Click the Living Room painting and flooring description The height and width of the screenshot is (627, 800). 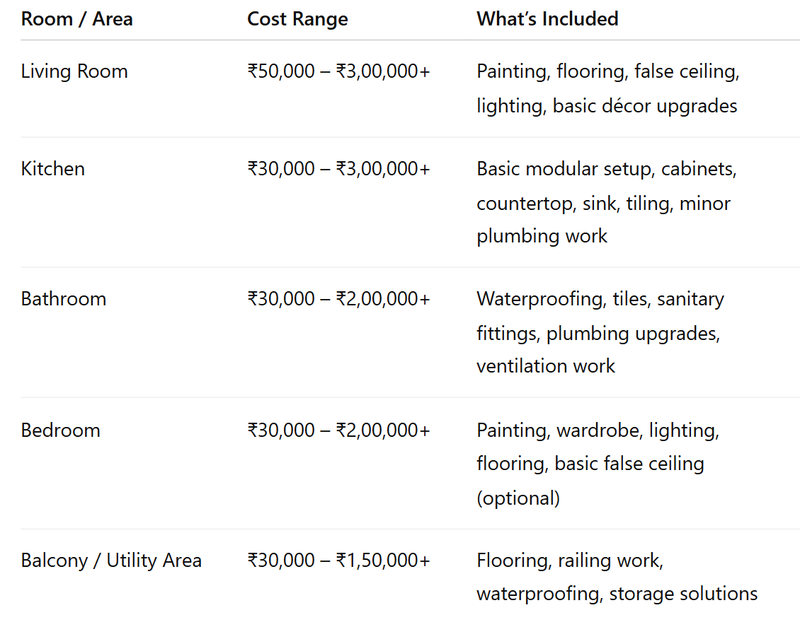608,89
